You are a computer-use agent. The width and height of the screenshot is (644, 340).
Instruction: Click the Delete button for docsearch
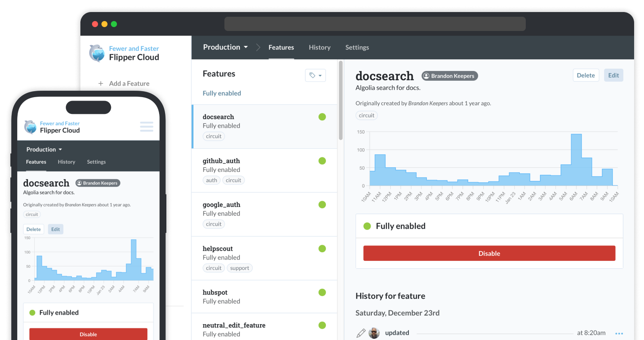coord(586,75)
